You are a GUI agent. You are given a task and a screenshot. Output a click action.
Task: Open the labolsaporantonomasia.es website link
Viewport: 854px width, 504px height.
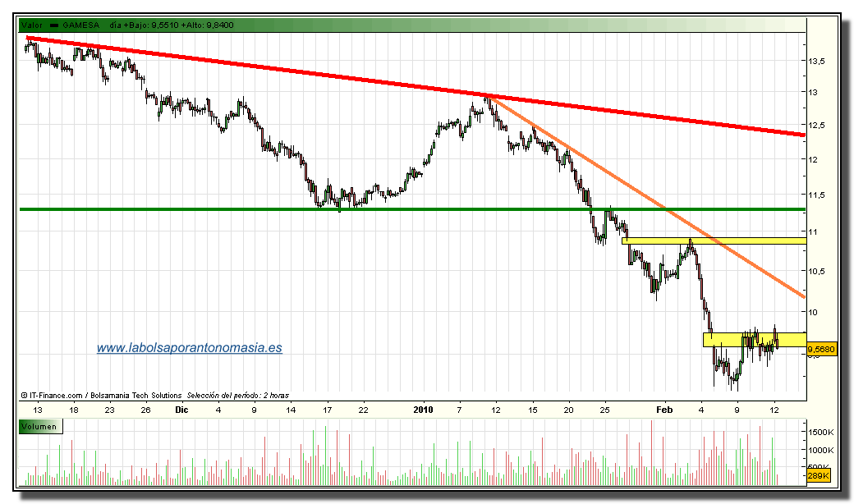pos(189,347)
